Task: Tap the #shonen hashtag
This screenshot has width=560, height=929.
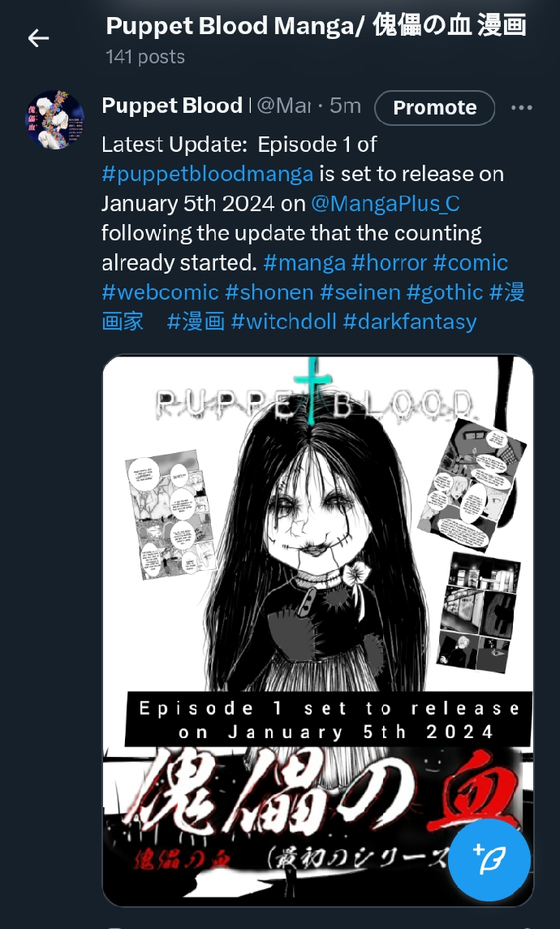Action: click(x=269, y=292)
